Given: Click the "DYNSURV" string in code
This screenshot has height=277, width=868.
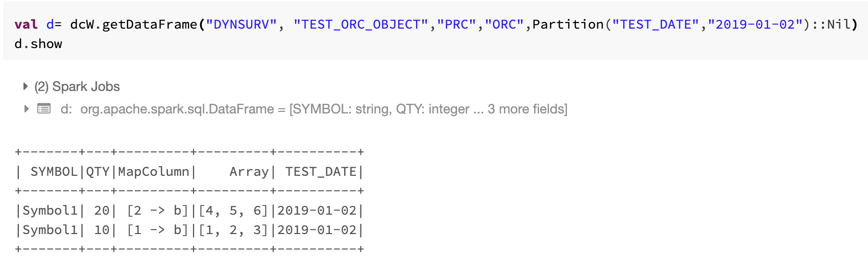Looking at the screenshot, I should [x=241, y=25].
